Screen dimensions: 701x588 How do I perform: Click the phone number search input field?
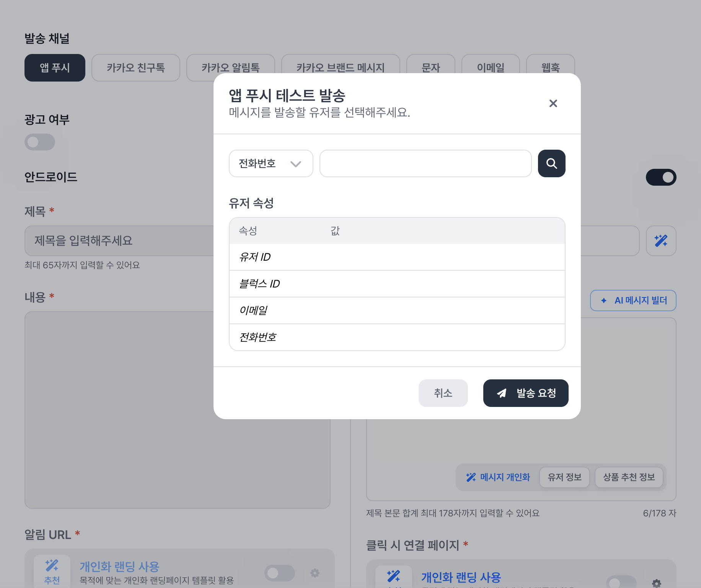[x=425, y=163]
